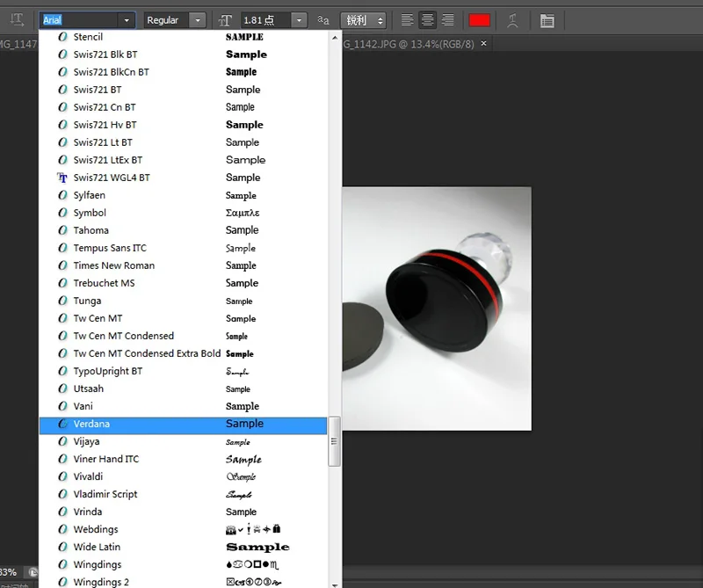Pick Vrinda font entry
The width and height of the screenshot is (703, 588).
pos(183,512)
